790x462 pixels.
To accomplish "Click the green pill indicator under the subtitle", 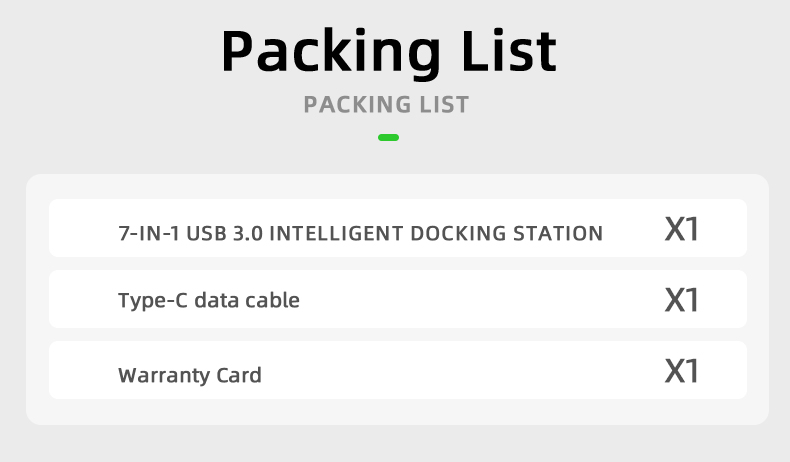I will [389, 137].
